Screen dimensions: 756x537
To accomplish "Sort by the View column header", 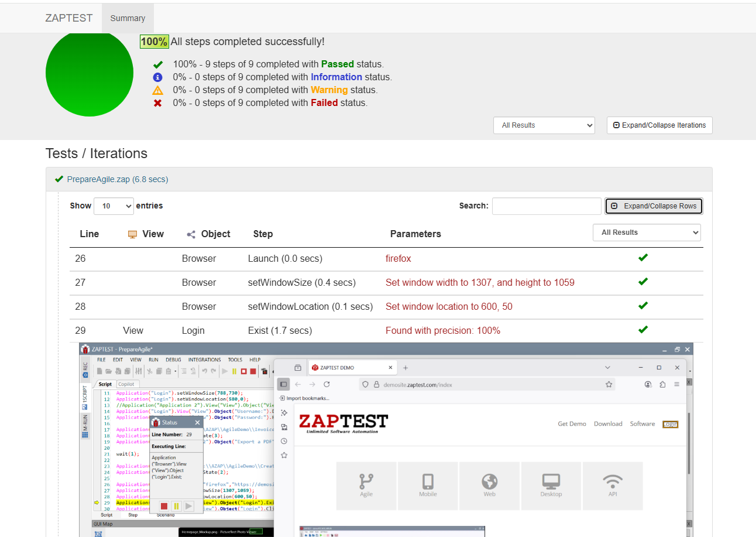I will [153, 234].
